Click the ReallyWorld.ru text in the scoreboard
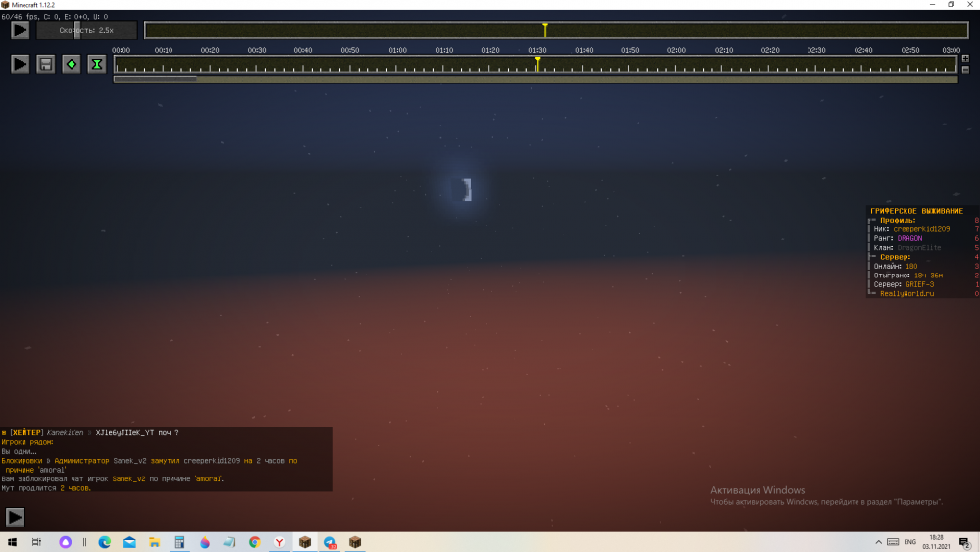980x552 pixels. coord(906,294)
